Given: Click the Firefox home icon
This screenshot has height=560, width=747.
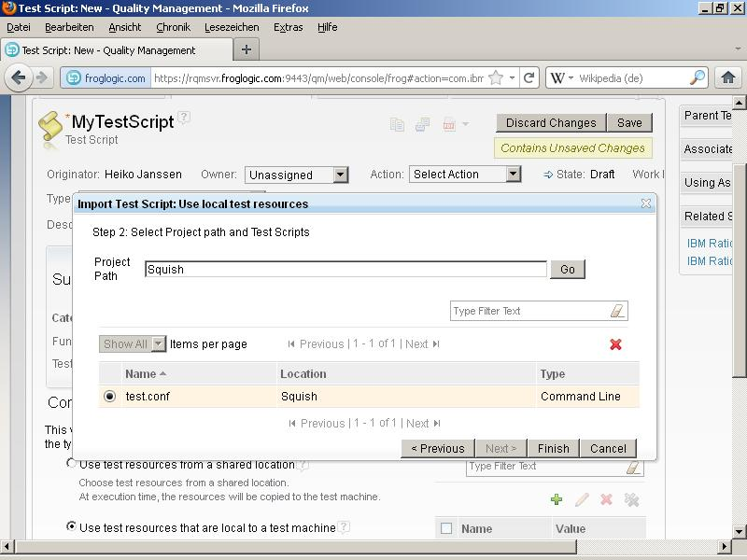Looking at the screenshot, I should pyautogui.click(x=727, y=77).
